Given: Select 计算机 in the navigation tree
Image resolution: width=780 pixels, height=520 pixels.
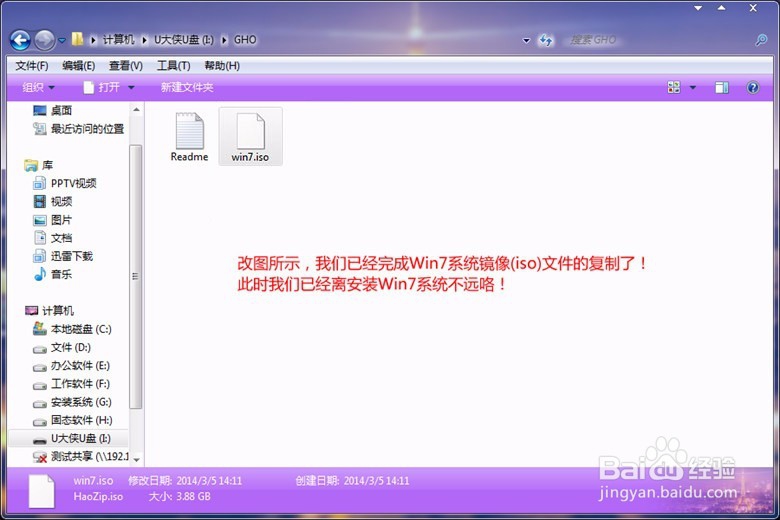Looking at the screenshot, I should pos(49,311).
